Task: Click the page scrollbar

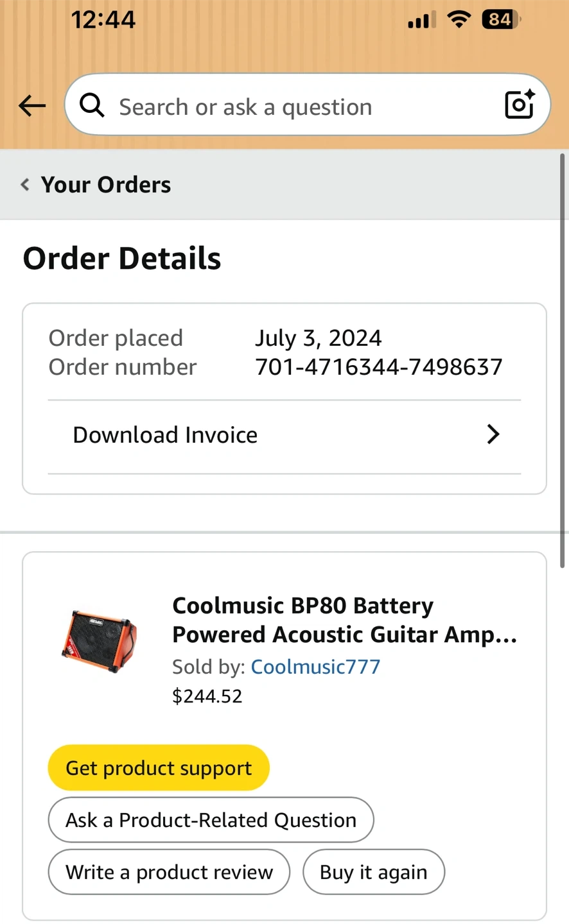Action: [x=563, y=359]
